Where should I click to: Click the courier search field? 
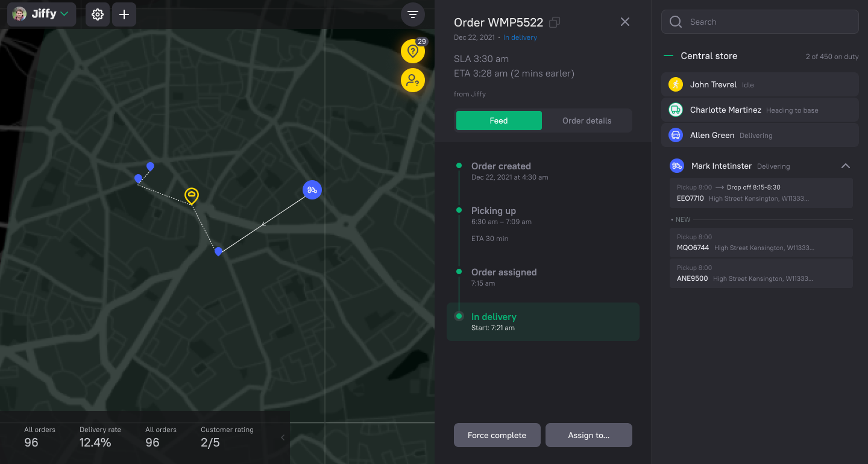(759, 22)
